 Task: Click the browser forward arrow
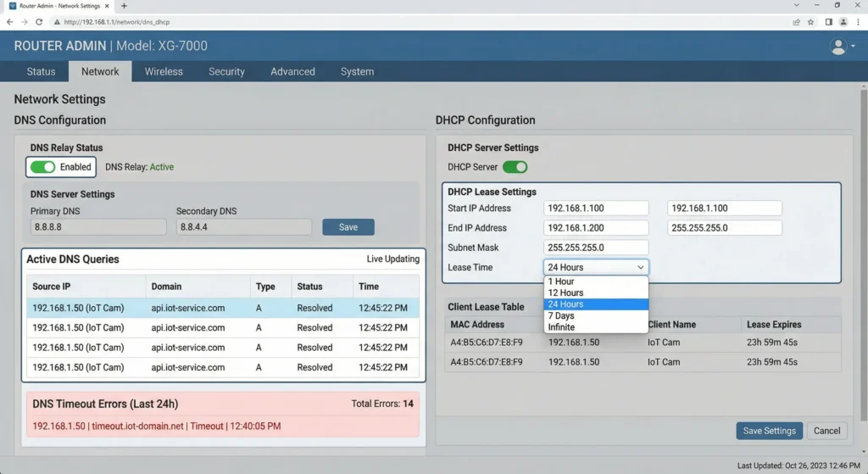[25, 22]
